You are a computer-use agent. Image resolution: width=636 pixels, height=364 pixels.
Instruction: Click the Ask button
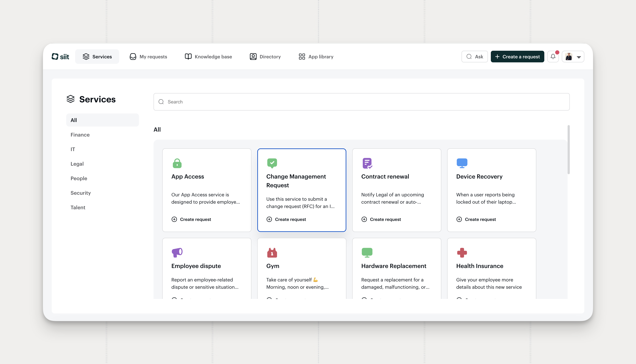(x=475, y=57)
